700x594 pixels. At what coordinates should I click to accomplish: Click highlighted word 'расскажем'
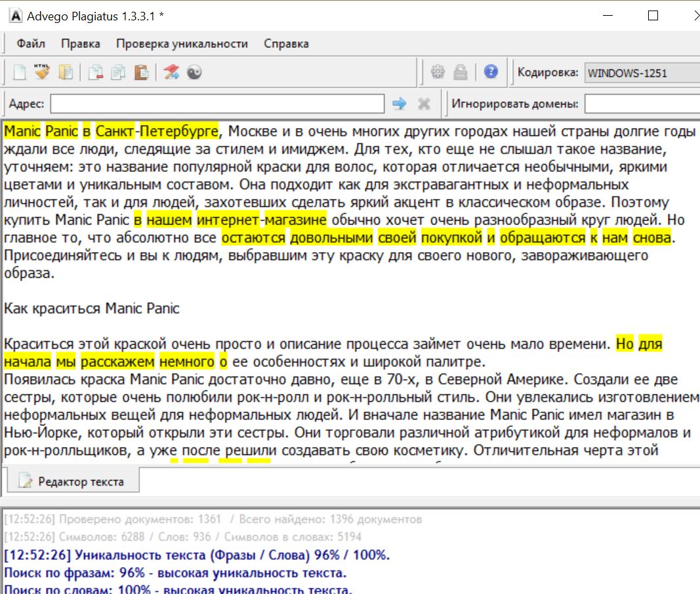118,361
